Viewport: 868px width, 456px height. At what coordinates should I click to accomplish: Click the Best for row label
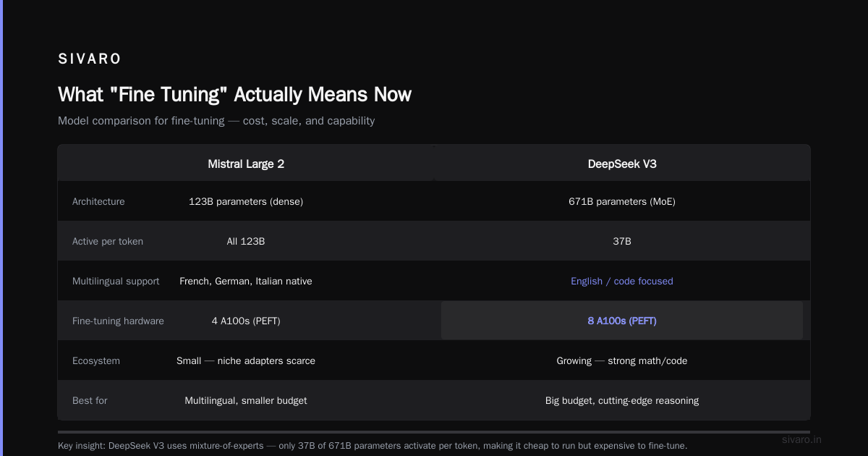(90, 400)
